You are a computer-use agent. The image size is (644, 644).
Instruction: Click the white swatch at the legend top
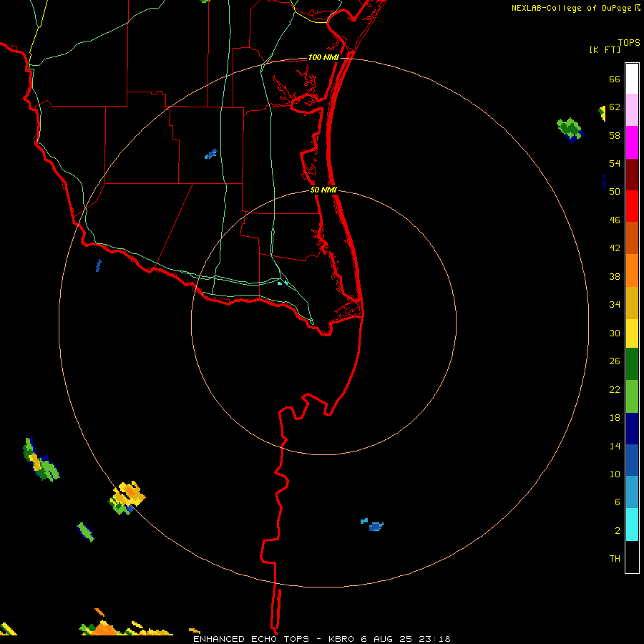pyautogui.click(x=632, y=79)
